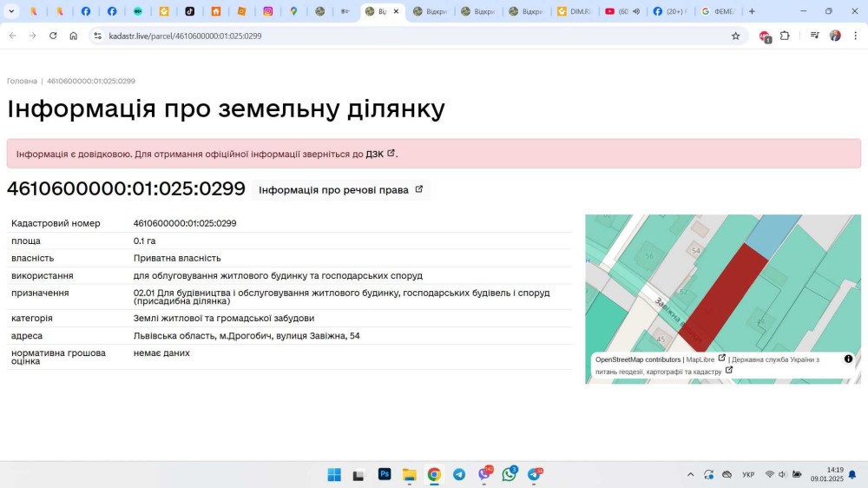Click building number 56 on the map
Screen dimensions: 868x488
(649, 256)
